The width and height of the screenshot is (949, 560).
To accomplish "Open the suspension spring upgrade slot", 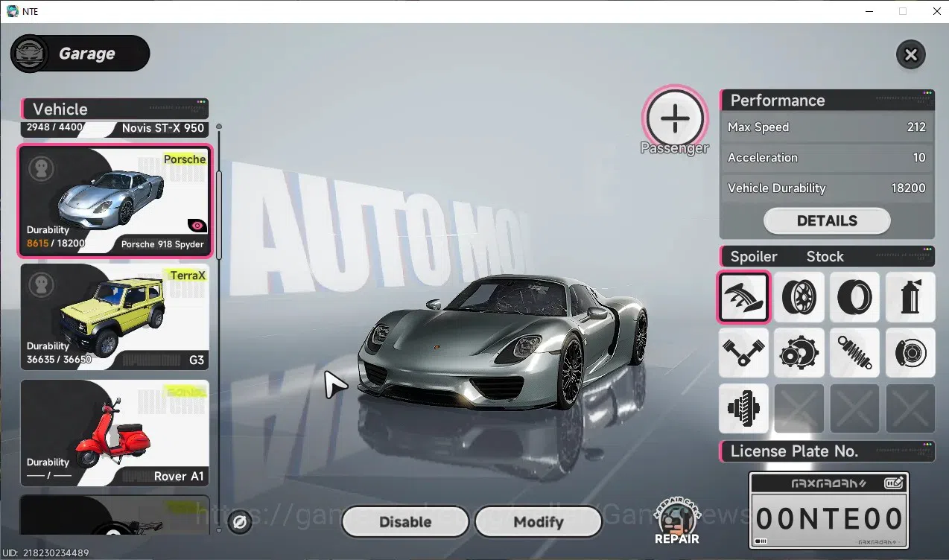I will [854, 353].
